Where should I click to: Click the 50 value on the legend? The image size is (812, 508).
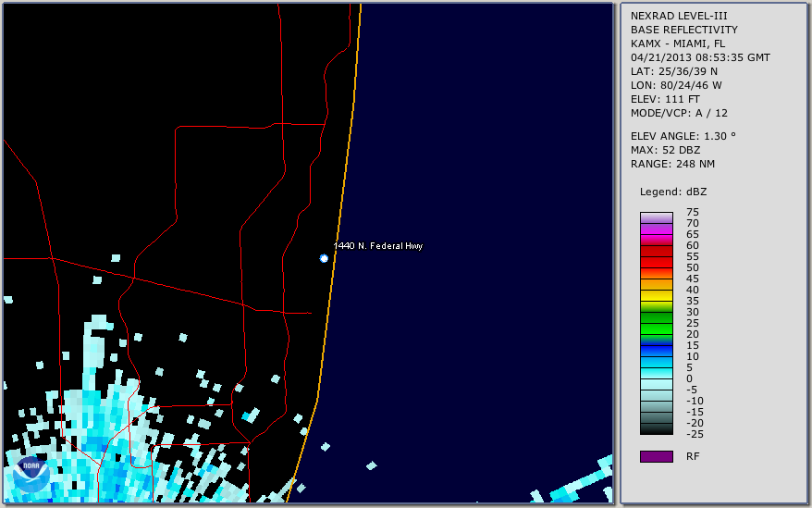tap(693, 267)
